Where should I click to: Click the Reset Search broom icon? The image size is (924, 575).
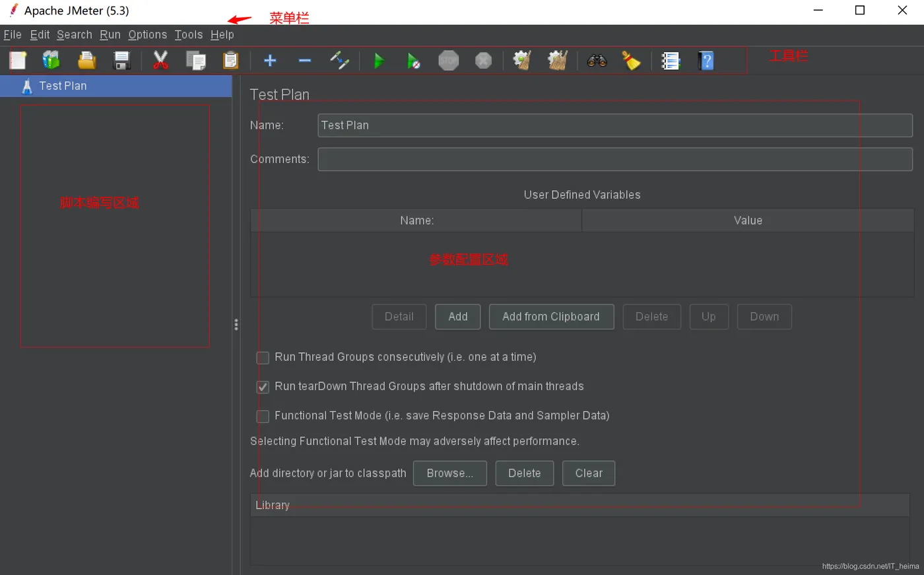(632, 61)
